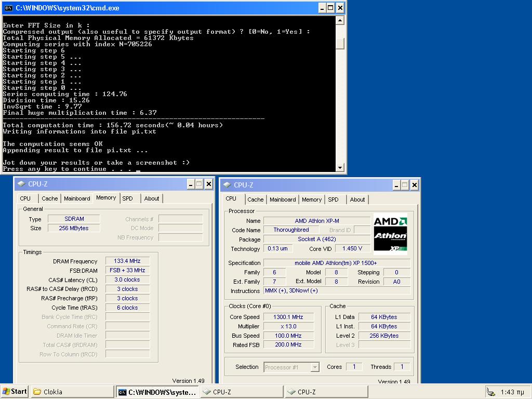Screen dimensions: 532x399
Task: Open the cmd.exe window system menu icon
Action: pos(8,8)
